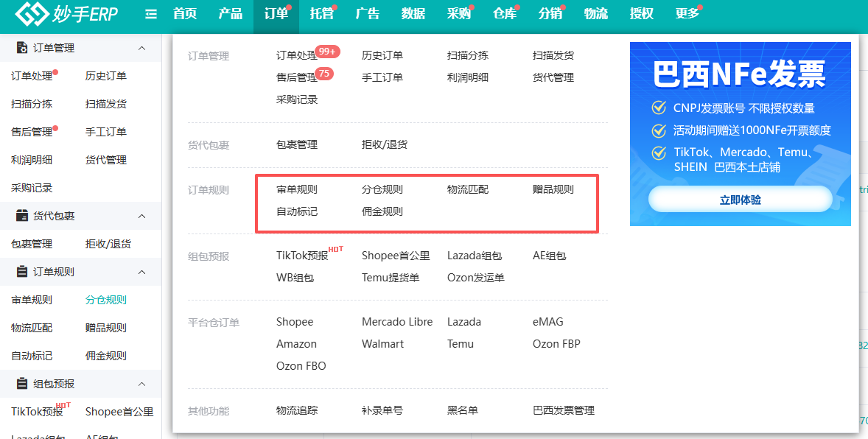The width and height of the screenshot is (868, 439).
Task: Click the 巴西NFe发票 promotional banner
Action: tap(740, 134)
